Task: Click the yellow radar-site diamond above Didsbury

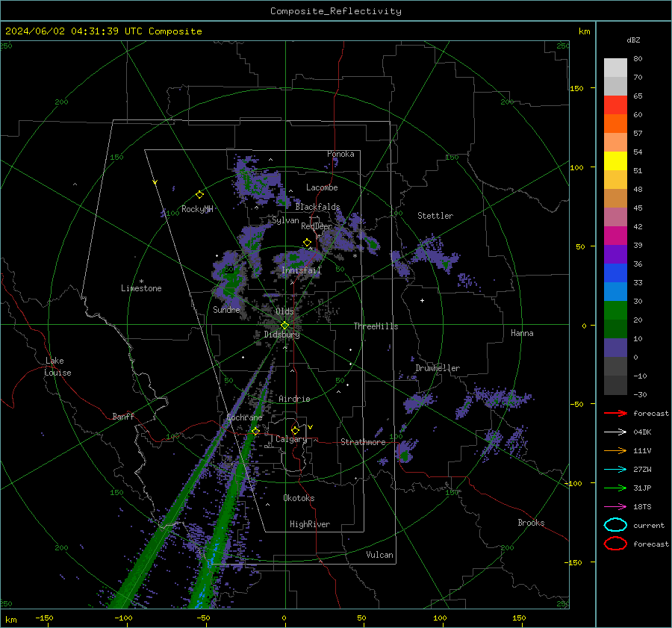Action: (284, 326)
